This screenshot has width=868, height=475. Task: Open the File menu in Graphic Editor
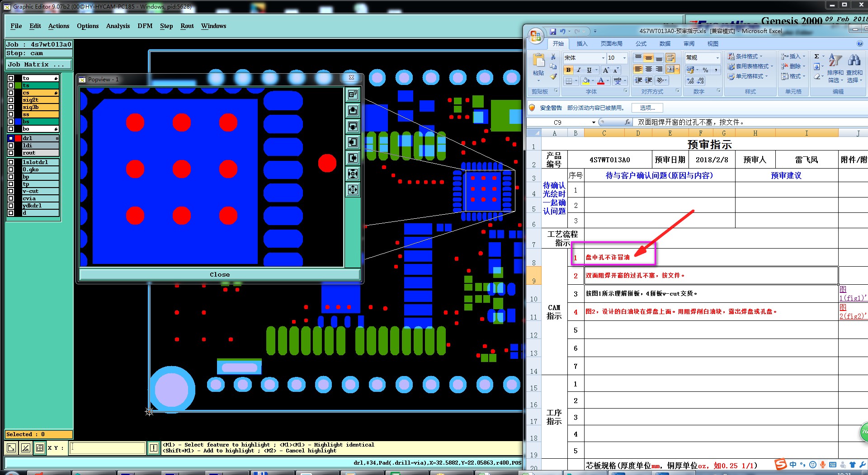coord(16,26)
